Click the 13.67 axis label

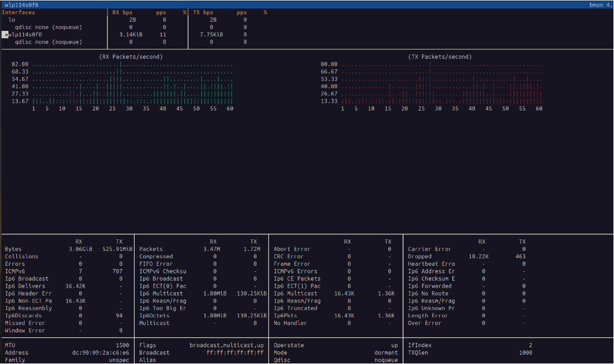20,101
